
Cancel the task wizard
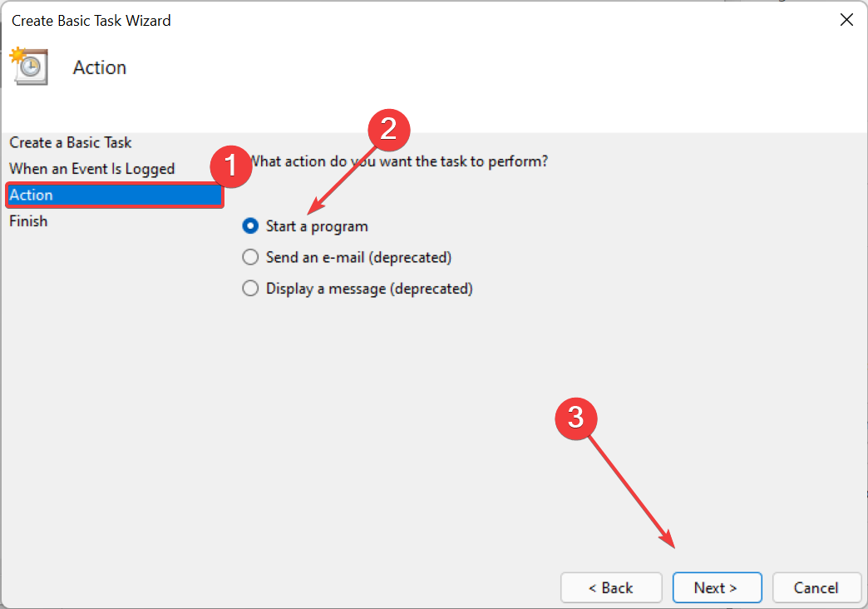(816, 587)
